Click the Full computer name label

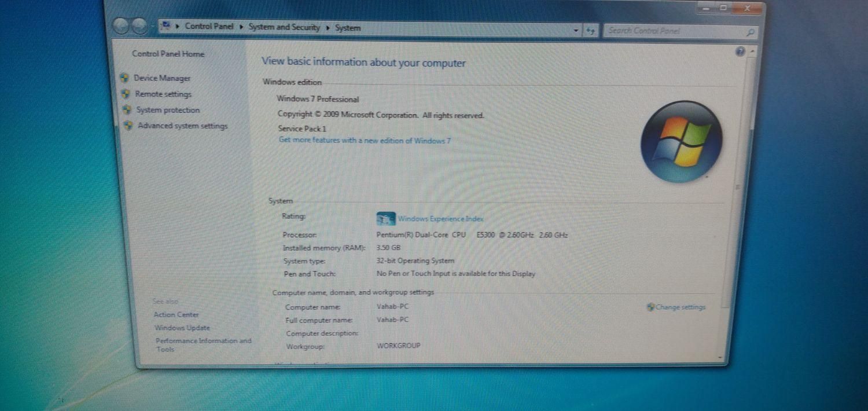coord(318,320)
